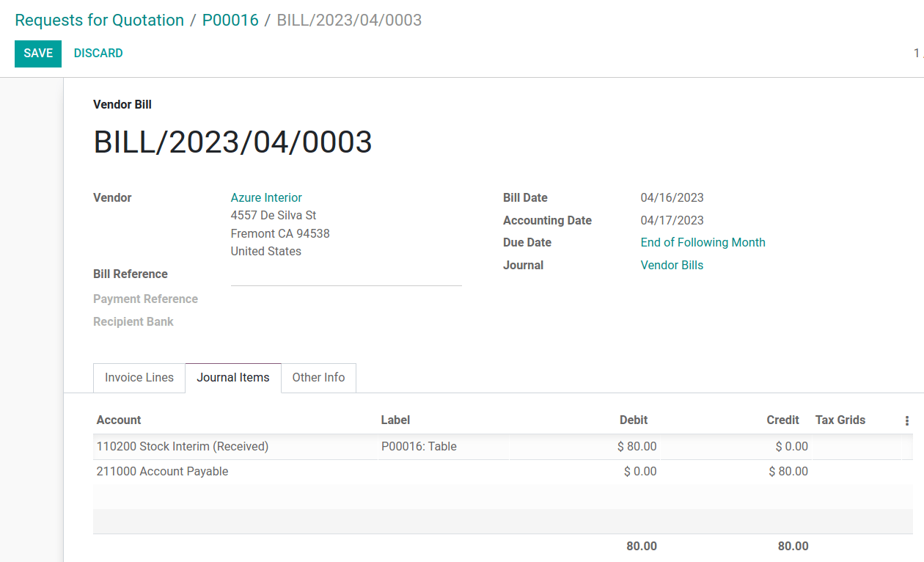Click the record pager at top right
Screen dimensions: 924x562
(x=916, y=53)
